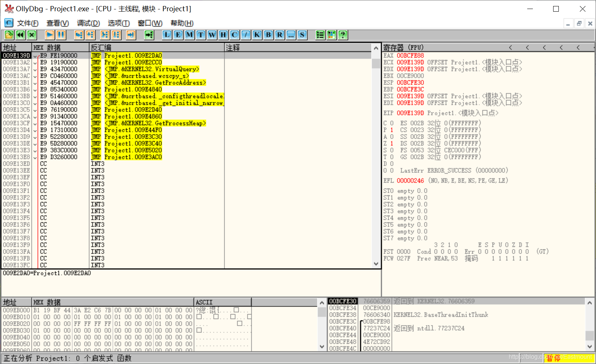Minimize the CPU child window
The width and height of the screenshot is (596, 364).
pyautogui.click(x=568, y=23)
